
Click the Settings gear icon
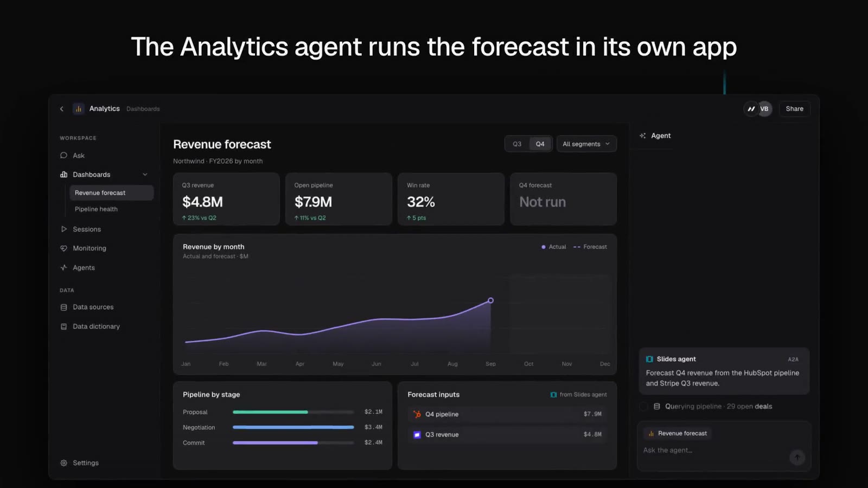coord(63,463)
